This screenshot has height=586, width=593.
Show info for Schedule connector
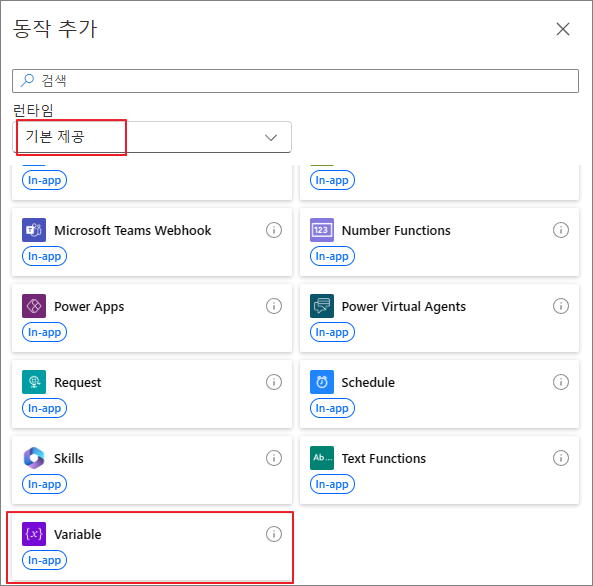pyautogui.click(x=561, y=382)
